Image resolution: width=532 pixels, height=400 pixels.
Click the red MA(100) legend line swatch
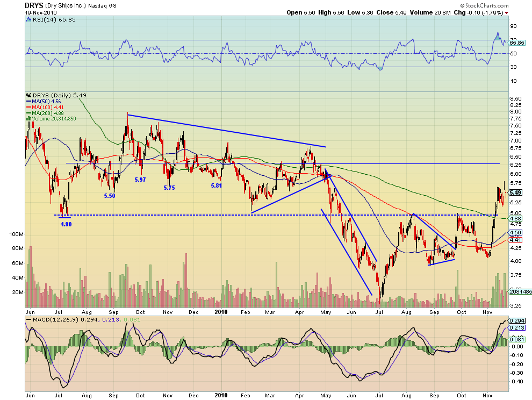29,108
